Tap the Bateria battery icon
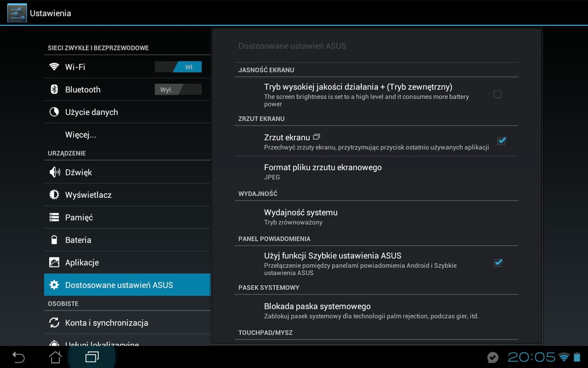Image resolution: width=588 pixels, height=368 pixels. tap(54, 240)
